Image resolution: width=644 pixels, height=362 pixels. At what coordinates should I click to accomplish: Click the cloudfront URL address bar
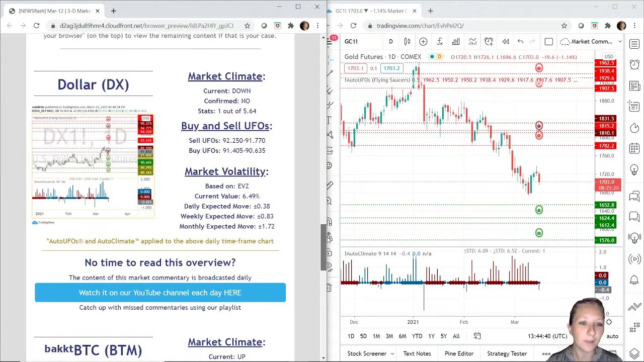click(146, 26)
